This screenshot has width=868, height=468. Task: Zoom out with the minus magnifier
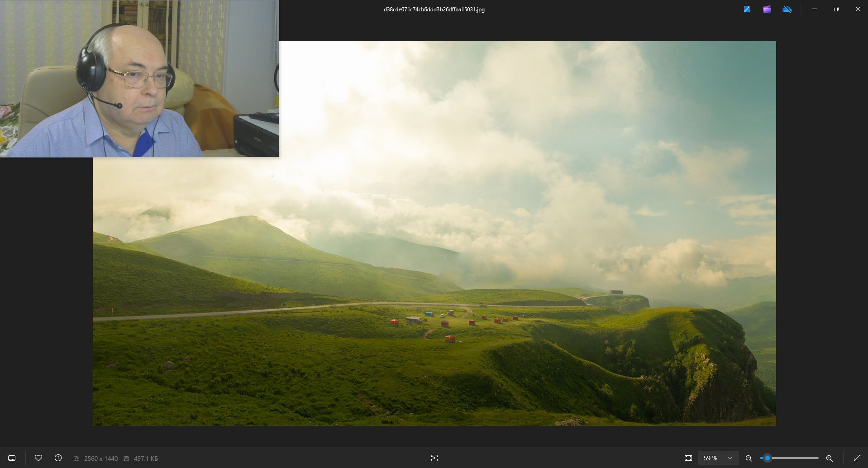749,458
